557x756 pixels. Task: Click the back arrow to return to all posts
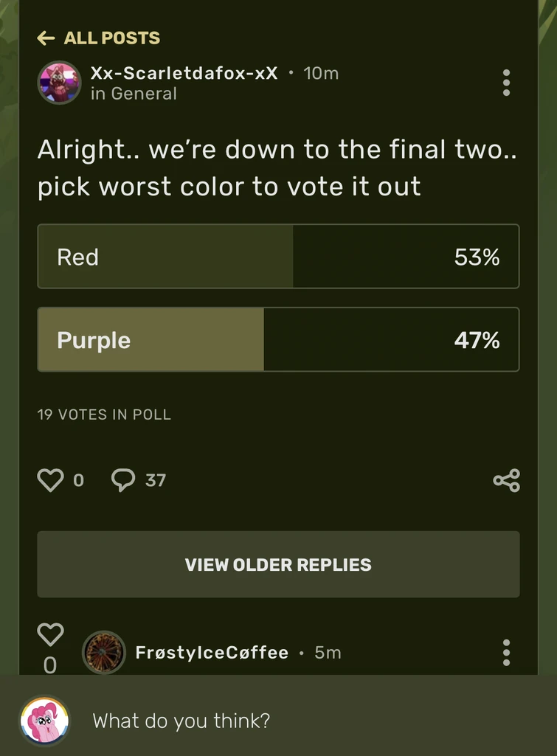46,38
